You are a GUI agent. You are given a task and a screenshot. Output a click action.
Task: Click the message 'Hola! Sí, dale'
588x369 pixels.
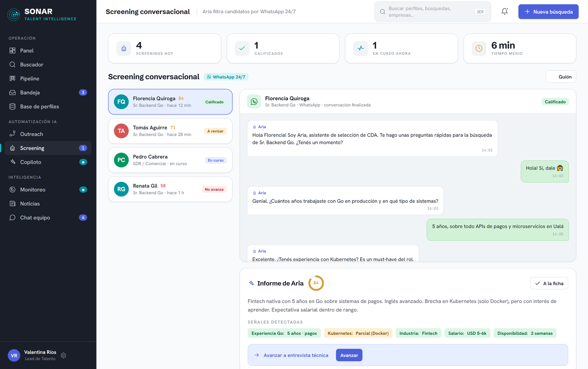(x=545, y=171)
